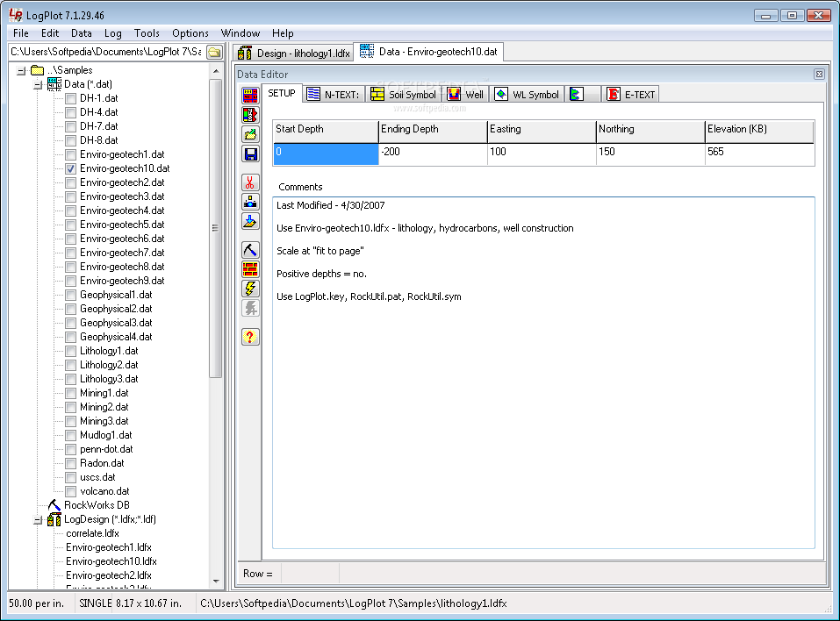840x621 pixels.
Task: Open the Data menu
Action: coord(82,33)
